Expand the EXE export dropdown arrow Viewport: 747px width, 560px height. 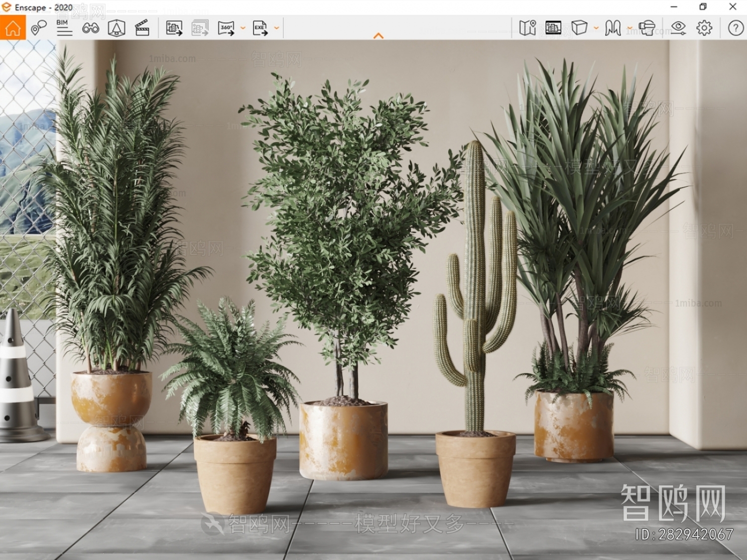[277, 28]
